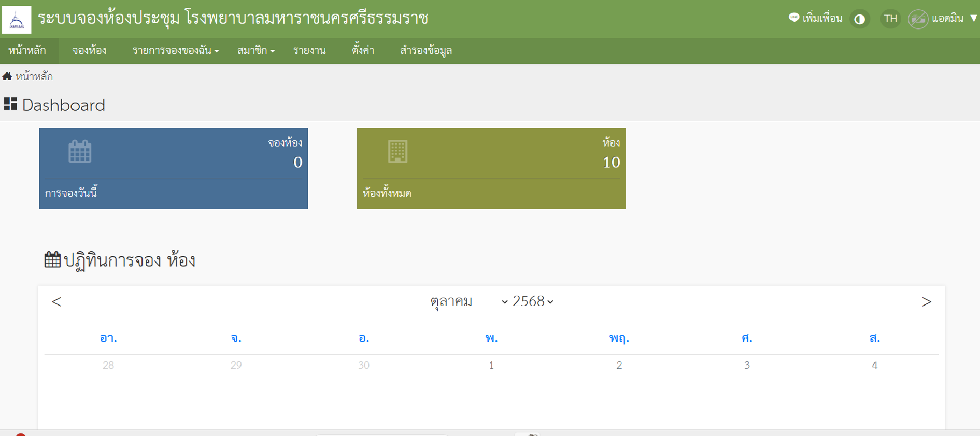Select calendar day 1
The image size is (980, 436).
click(491, 365)
